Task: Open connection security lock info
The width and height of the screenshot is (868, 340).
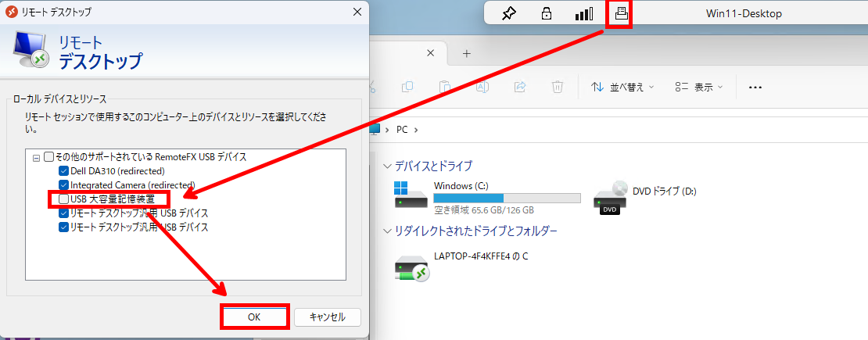Action: [546, 14]
